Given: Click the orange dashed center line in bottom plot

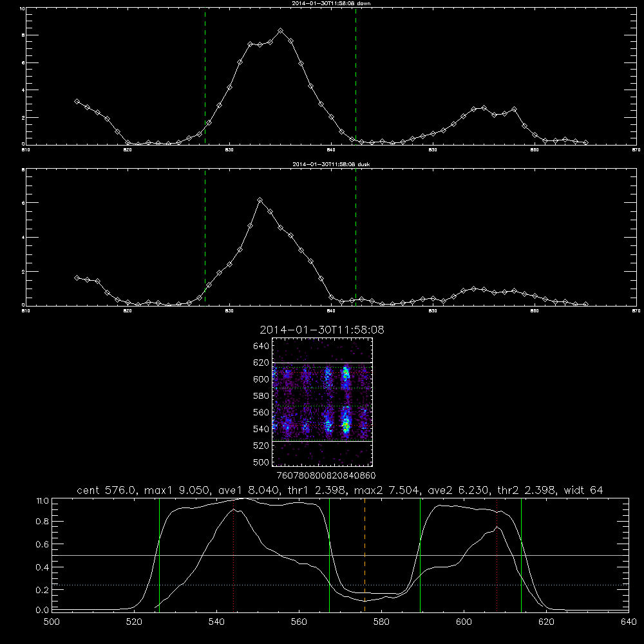Looking at the screenshot, I should tap(365, 555).
